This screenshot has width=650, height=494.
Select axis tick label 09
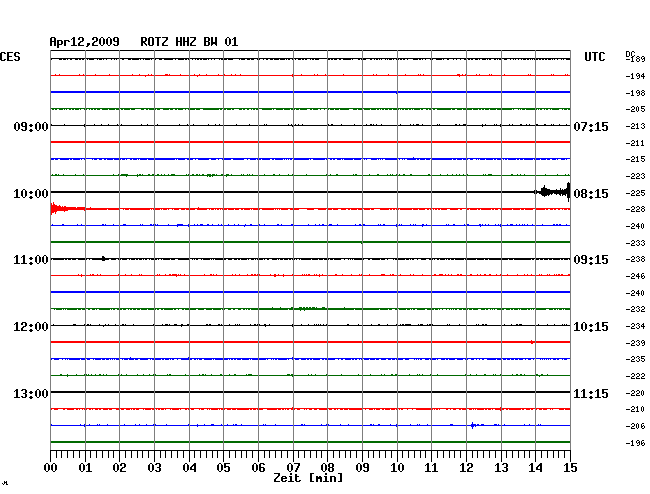[x=362, y=468]
